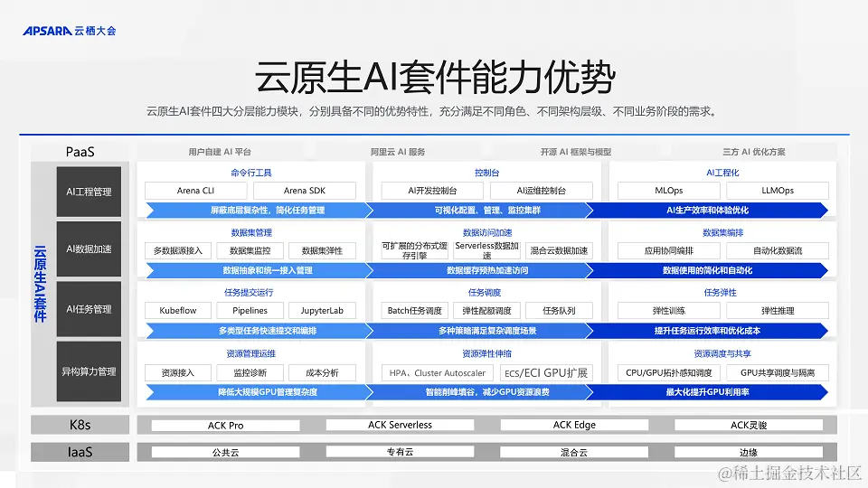The width and height of the screenshot is (868, 488).
Task: Click the 资源接入 box
Action: coord(178,373)
